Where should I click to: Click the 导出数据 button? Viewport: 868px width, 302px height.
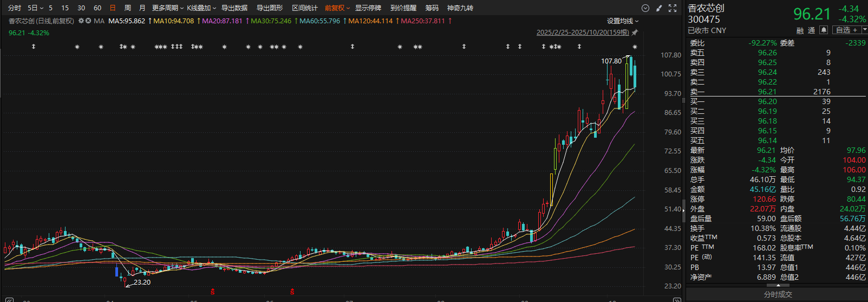click(234, 8)
